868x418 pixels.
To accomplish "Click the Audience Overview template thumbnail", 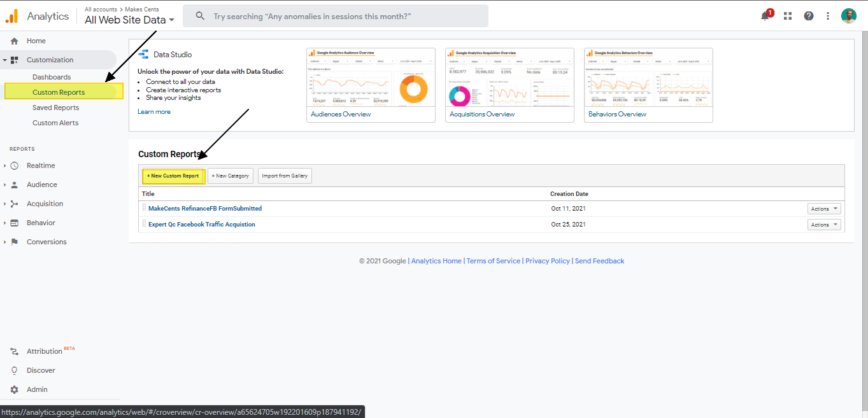I will (x=371, y=78).
